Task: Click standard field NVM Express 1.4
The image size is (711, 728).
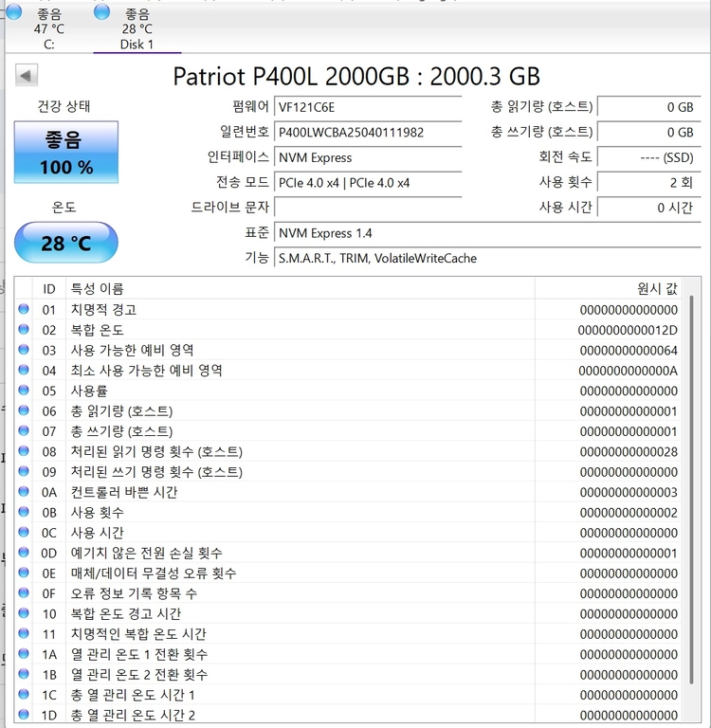Action: pos(487,233)
